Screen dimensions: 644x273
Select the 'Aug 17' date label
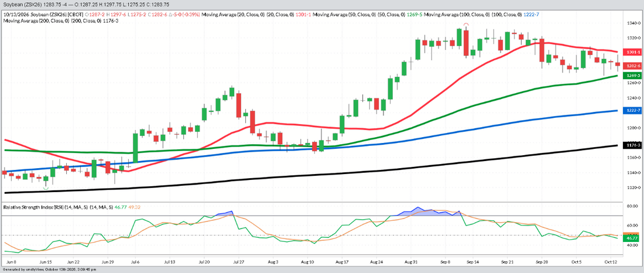(x=342, y=261)
